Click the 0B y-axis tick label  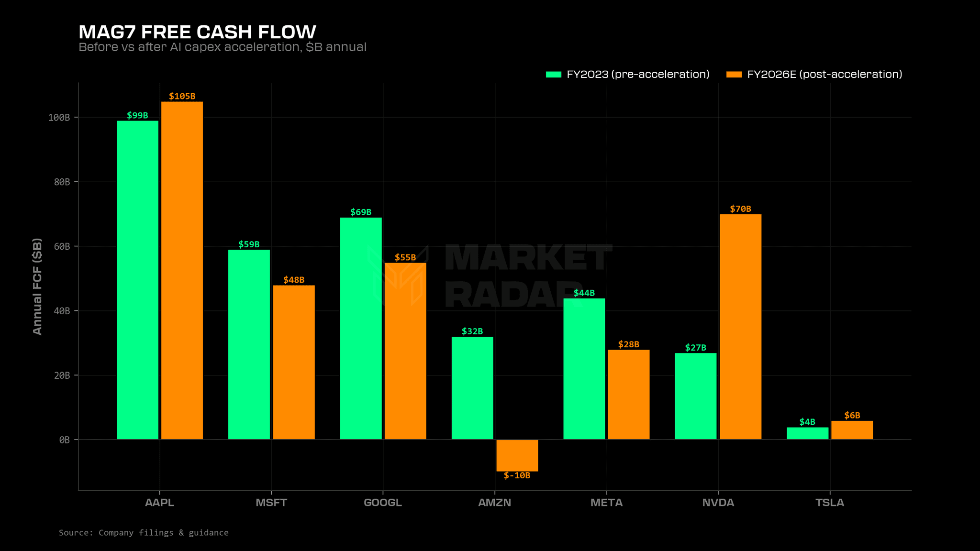click(65, 440)
